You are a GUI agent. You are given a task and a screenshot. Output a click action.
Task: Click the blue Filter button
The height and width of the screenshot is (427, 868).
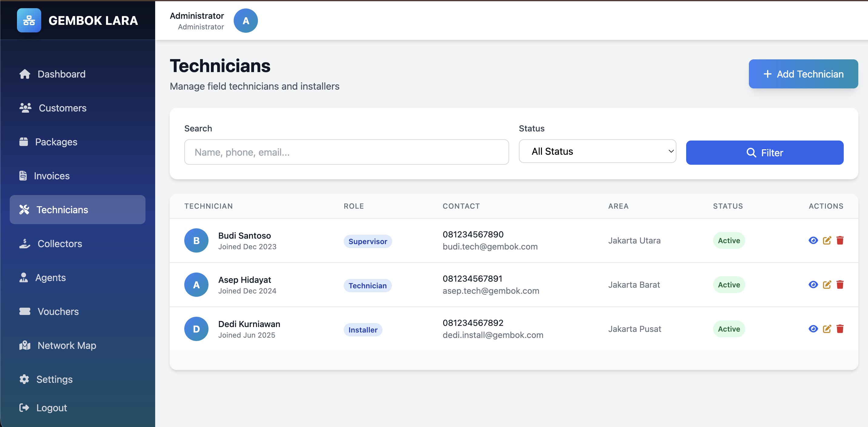(764, 153)
